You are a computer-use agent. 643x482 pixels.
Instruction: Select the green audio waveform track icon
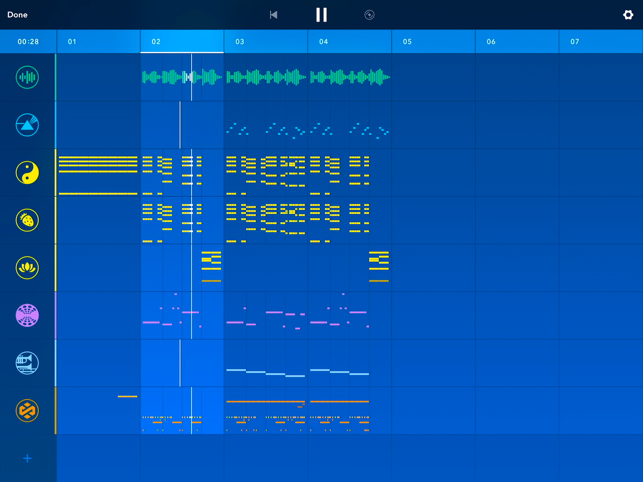[x=27, y=77]
